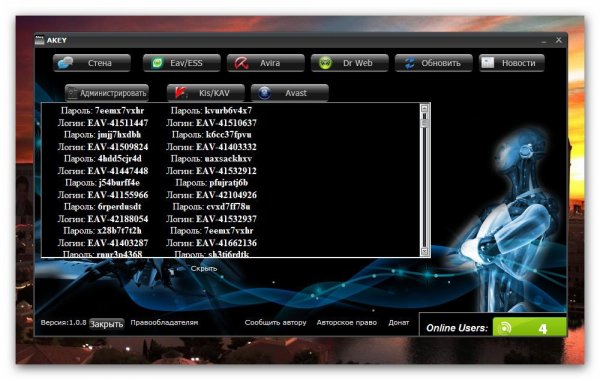
Task: Open the Правообладателям link
Action: point(164,323)
